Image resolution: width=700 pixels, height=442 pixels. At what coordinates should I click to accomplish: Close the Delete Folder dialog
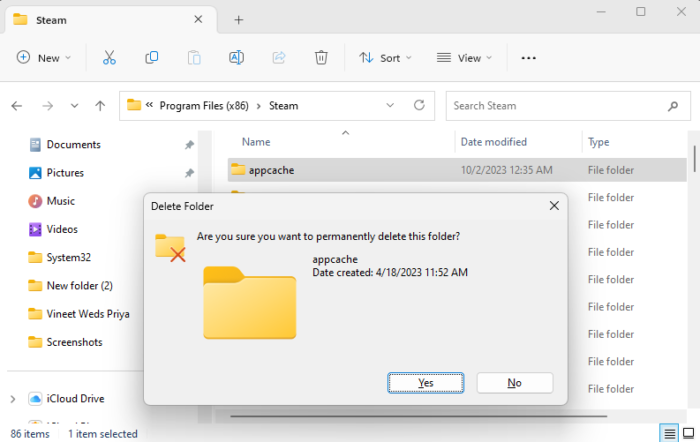pyautogui.click(x=554, y=206)
